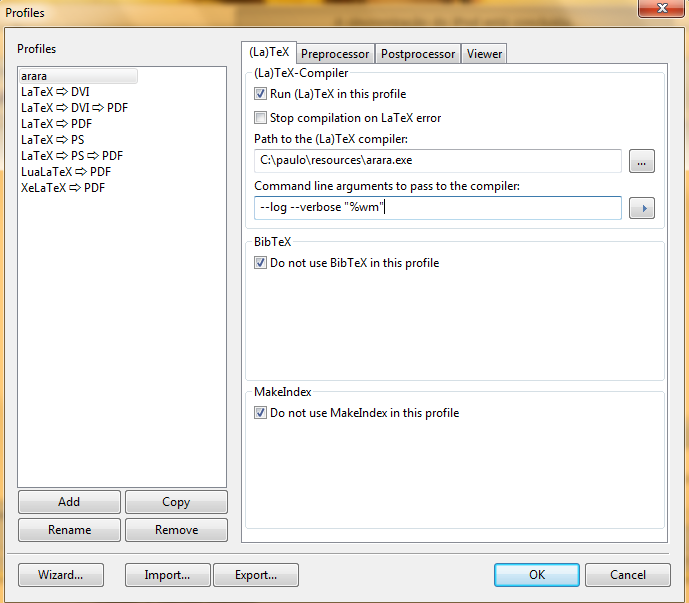The height and width of the screenshot is (603, 689).
Task: Toggle Stop compilation on LaTeX error
Action: pos(261,118)
